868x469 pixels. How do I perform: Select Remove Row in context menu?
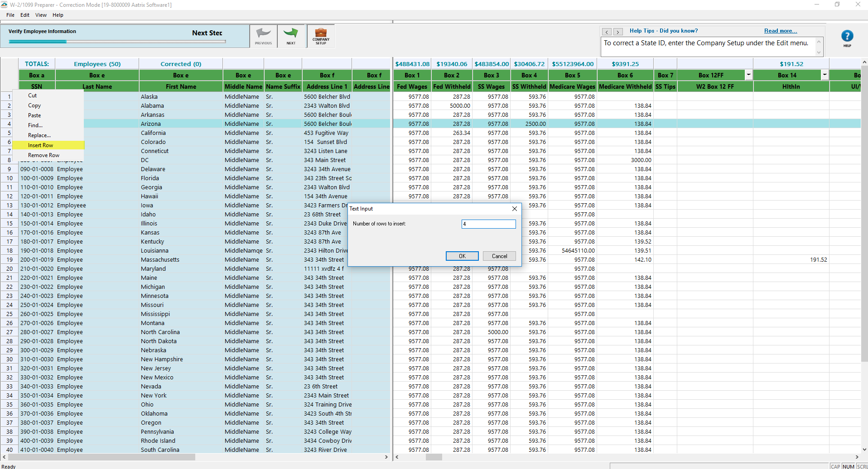[x=43, y=155]
